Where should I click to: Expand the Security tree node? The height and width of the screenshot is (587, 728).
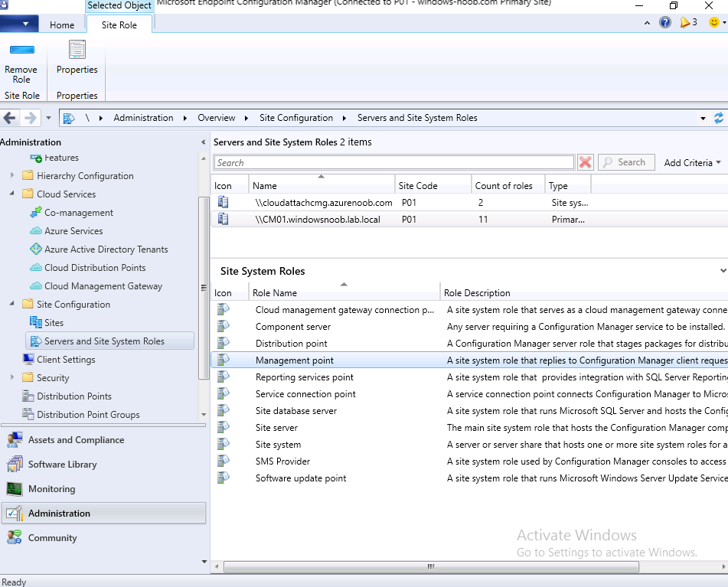(x=12, y=377)
